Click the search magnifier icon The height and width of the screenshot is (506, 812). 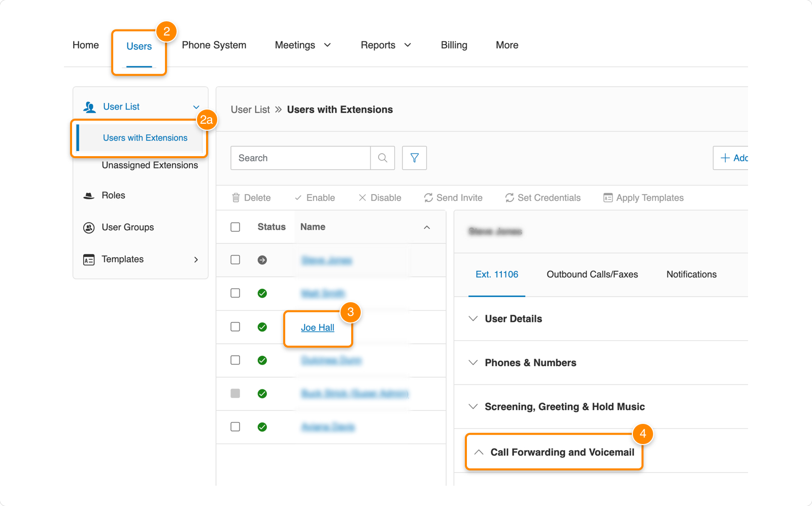[x=382, y=158]
